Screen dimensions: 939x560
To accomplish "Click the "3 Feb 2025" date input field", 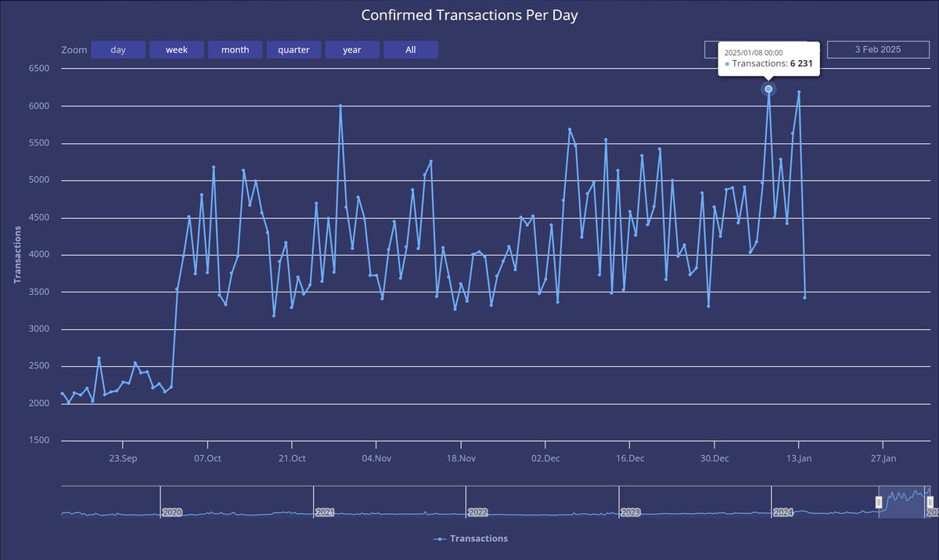I will coord(878,48).
